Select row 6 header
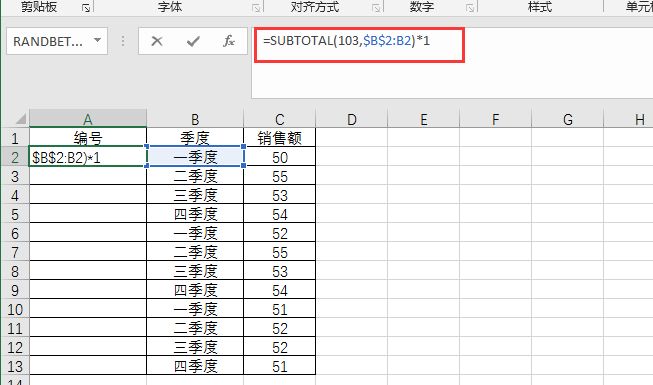The height and width of the screenshot is (385, 653). [x=15, y=233]
